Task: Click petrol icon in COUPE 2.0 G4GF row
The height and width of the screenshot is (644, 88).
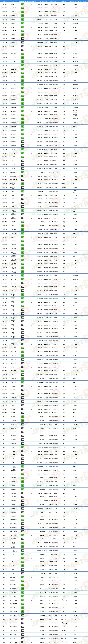Action: click(23, 69)
